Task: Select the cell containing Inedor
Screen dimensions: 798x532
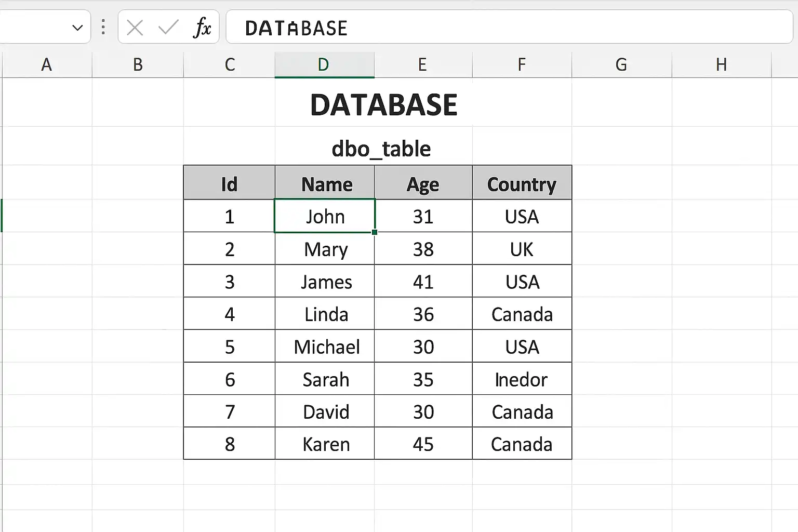Action: click(x=522, y=379)
